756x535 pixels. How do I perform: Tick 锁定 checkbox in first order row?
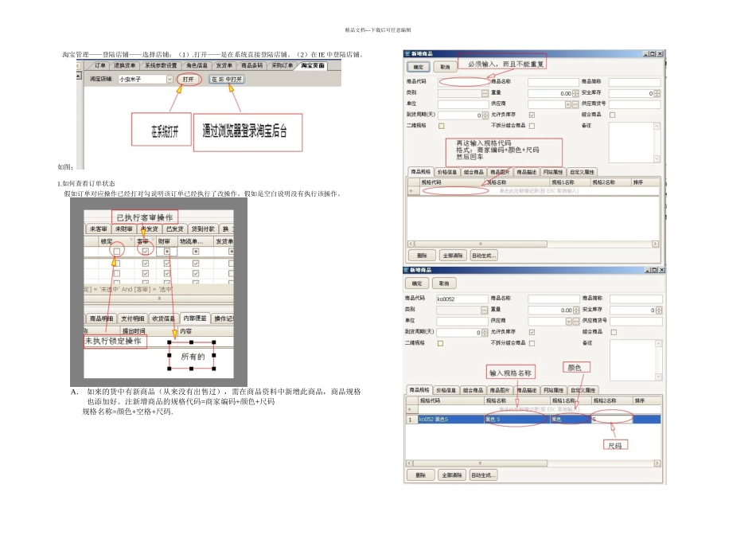point(117,252)
